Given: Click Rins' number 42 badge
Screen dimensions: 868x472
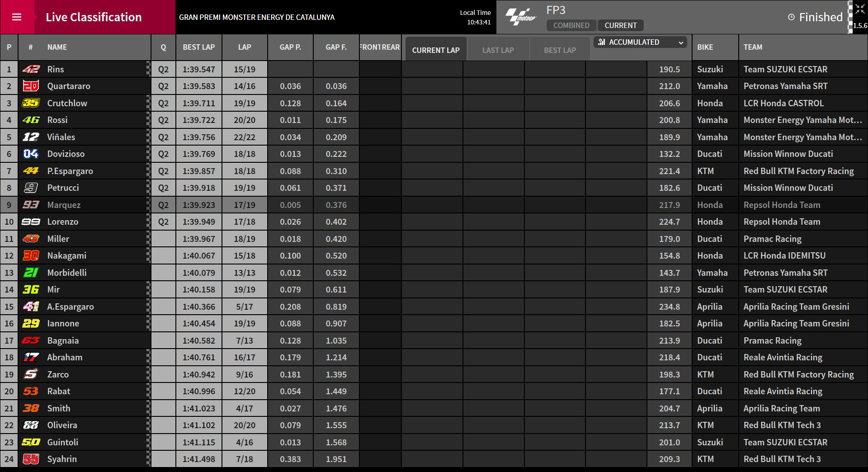Looking at the screenshot, I should 31,69.
